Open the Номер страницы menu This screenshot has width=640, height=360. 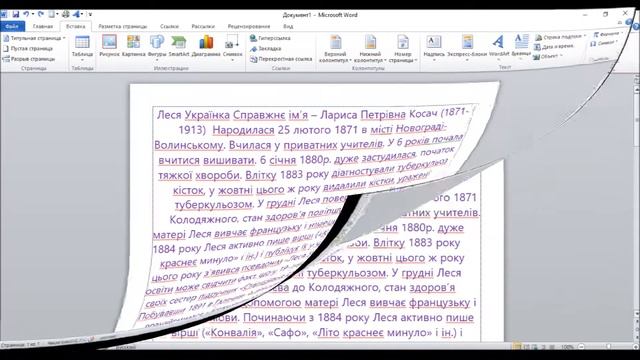[x=403, y=49]
